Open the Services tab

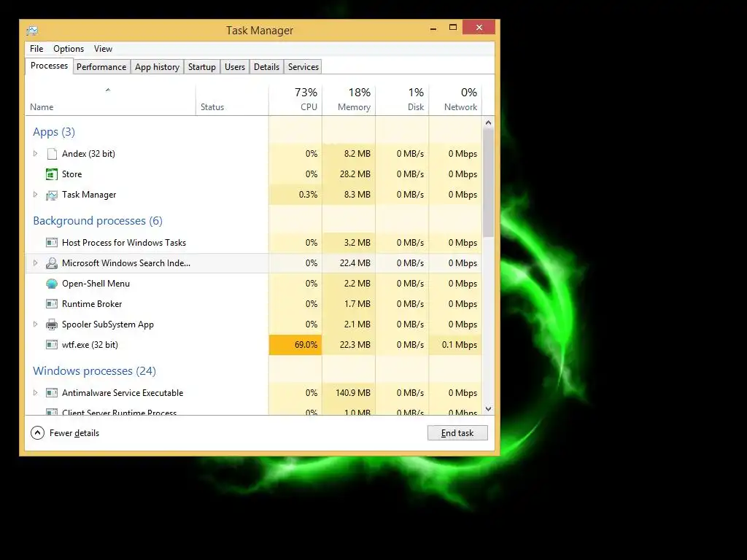[x=303, y=67]
